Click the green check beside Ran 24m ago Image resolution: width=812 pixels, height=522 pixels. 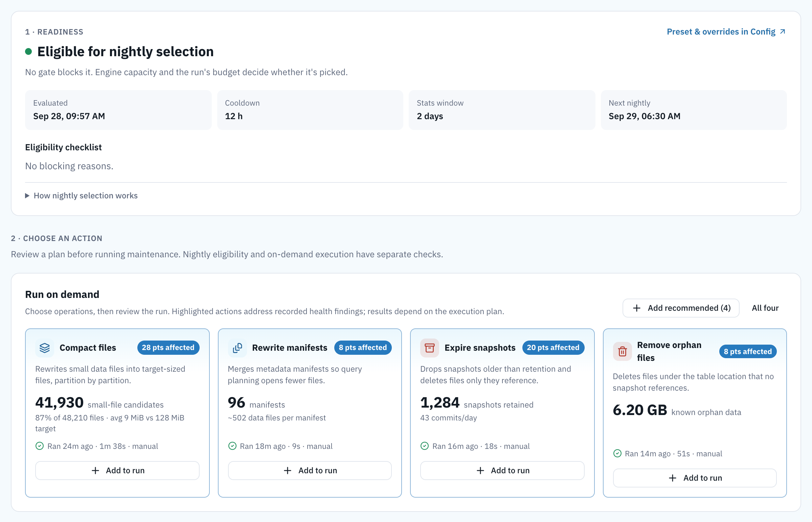click(40, 446)
